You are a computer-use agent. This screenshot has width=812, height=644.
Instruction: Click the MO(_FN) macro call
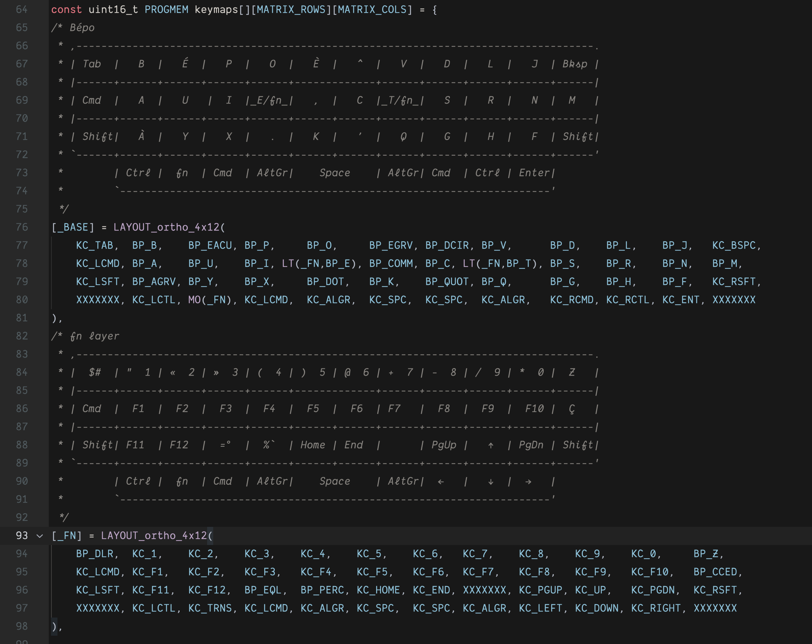click(209, 300)
